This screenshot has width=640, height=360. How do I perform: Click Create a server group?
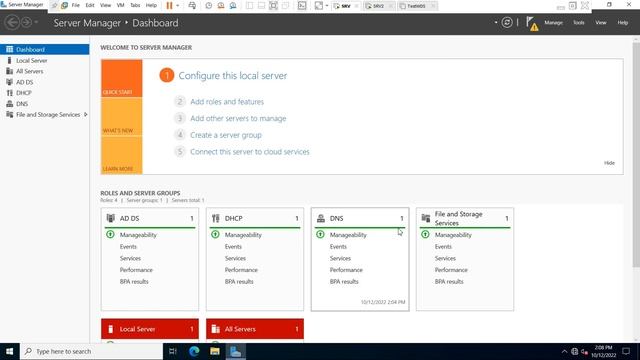(x=226, y=135)
